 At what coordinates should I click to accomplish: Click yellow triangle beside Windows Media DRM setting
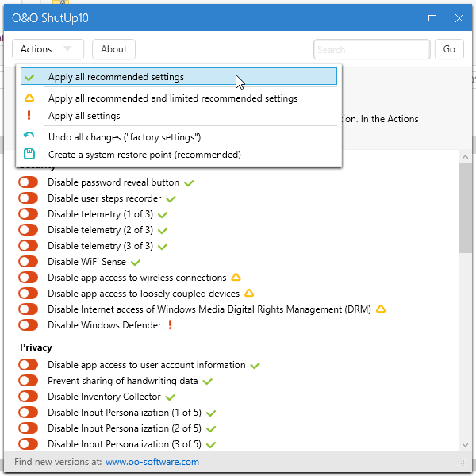point(381,309)
